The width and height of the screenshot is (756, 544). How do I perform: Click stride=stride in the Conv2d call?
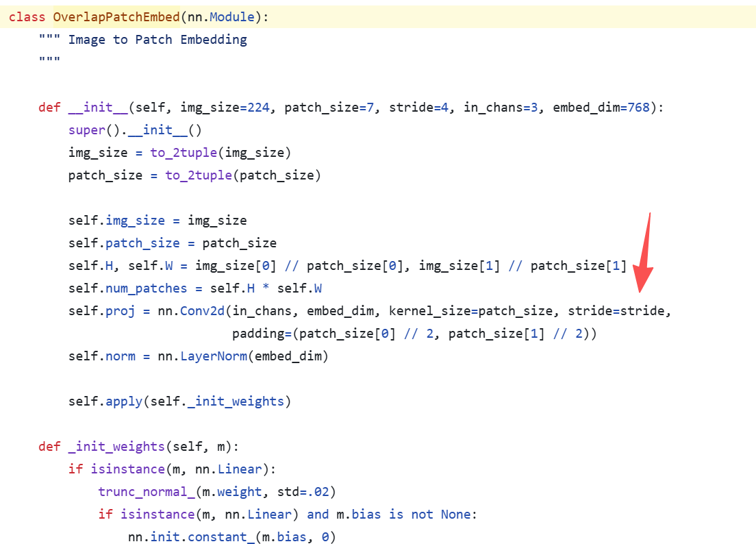pos(616,311)
